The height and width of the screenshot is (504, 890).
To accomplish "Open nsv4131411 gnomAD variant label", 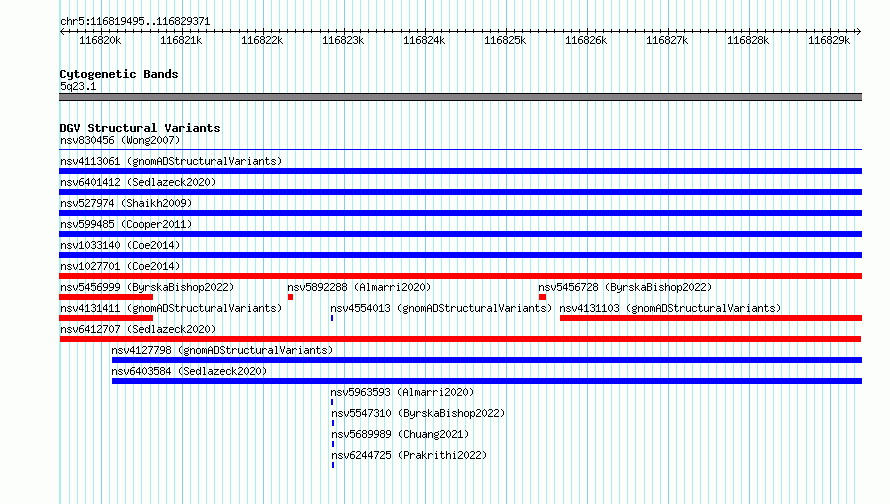I will (x=171, y=308).
